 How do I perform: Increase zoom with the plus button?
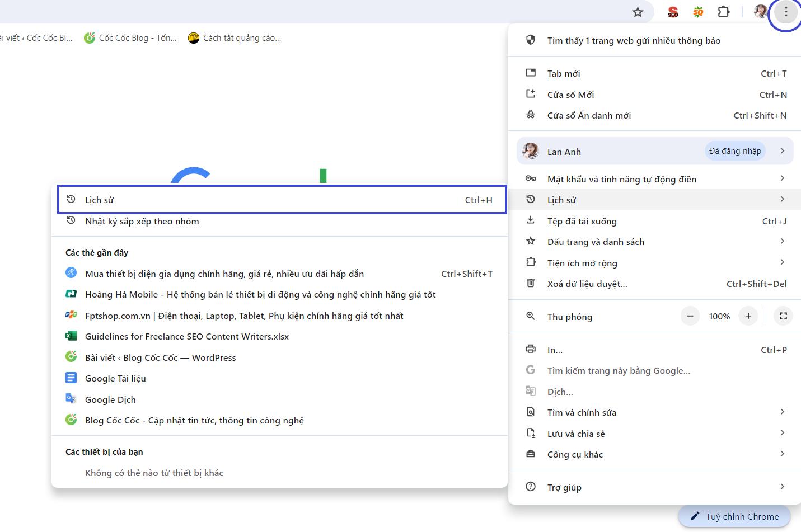pyautogui.click(x=748, y=316)
